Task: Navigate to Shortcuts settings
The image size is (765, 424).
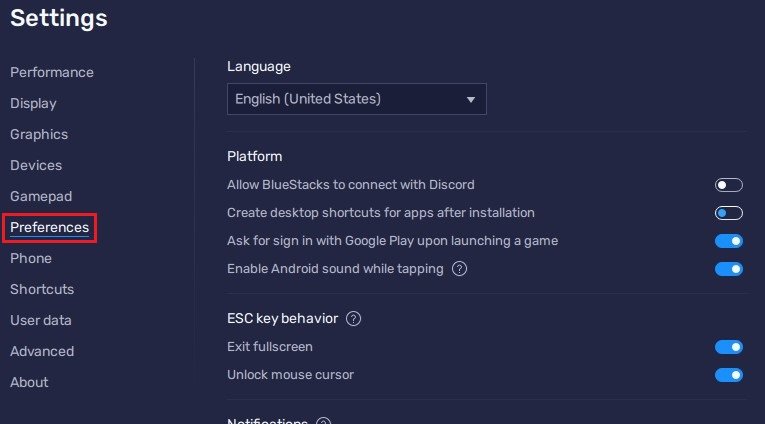Action: click(x=42, y=289)
